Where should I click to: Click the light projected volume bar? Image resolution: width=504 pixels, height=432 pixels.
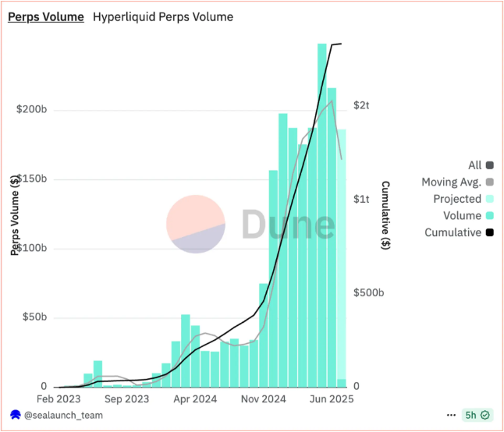pos(342,253)
